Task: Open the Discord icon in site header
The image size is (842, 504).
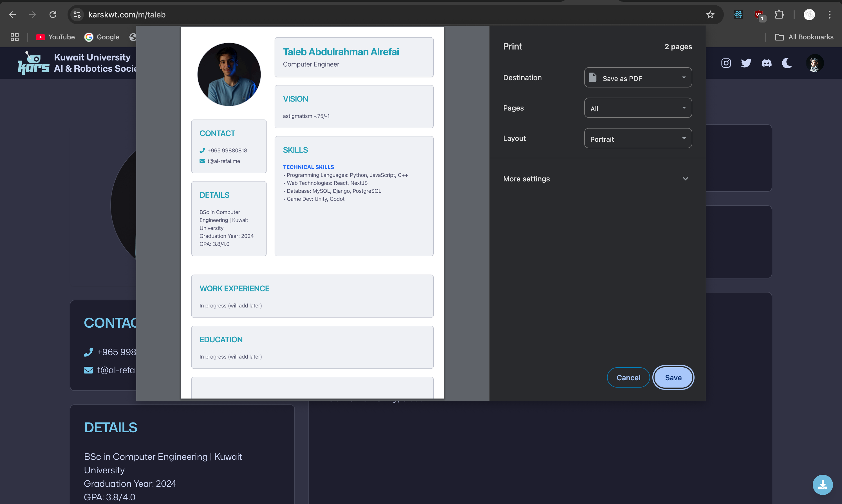Action: click(767, 63)
